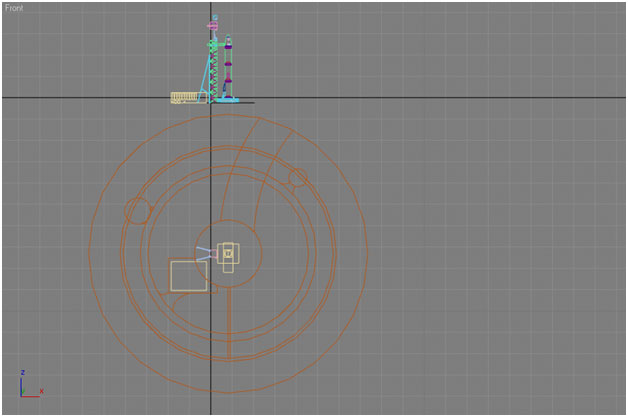628x417 pixels.
Task: Click the red X axis label on the gizmo
Action: 41,391
